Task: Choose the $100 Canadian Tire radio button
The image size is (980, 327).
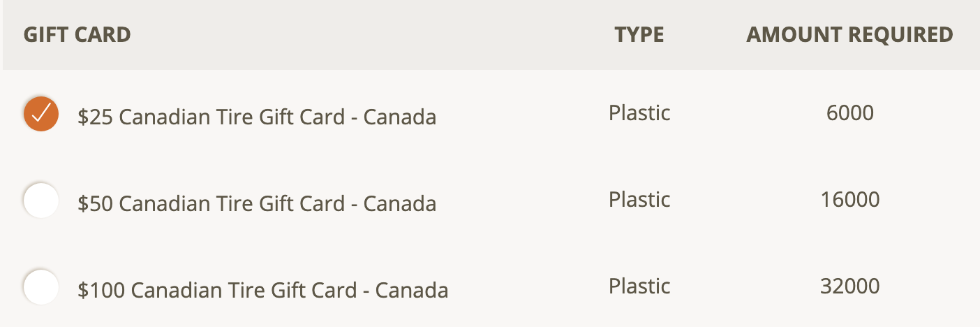Action: (x=41, y=287)
